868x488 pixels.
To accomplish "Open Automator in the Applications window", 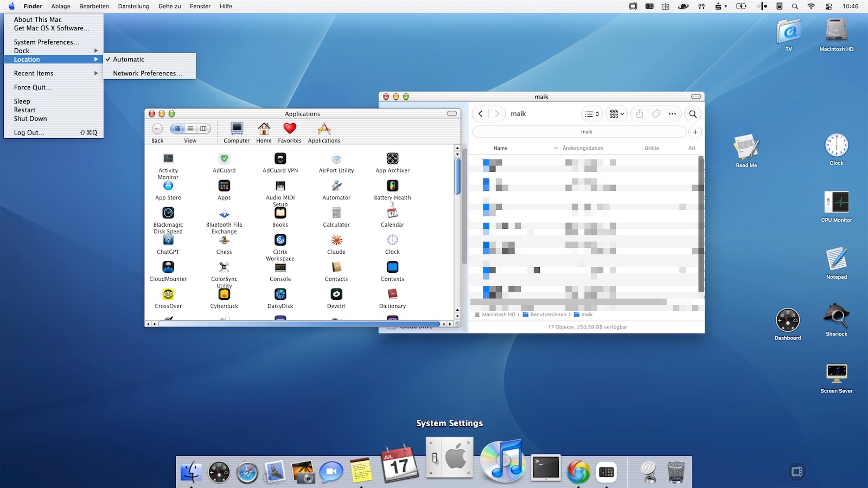I will coord(336,186).
